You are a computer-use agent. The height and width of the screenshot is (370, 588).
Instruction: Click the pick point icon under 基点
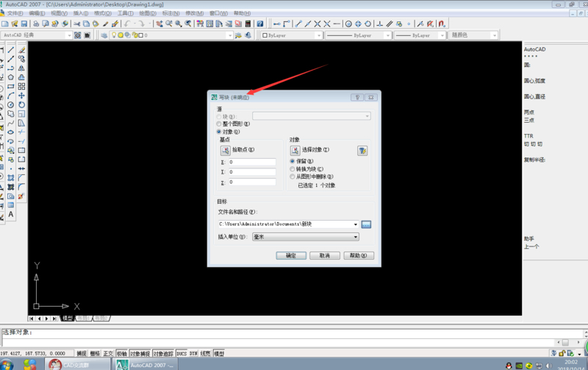point(226,151)
